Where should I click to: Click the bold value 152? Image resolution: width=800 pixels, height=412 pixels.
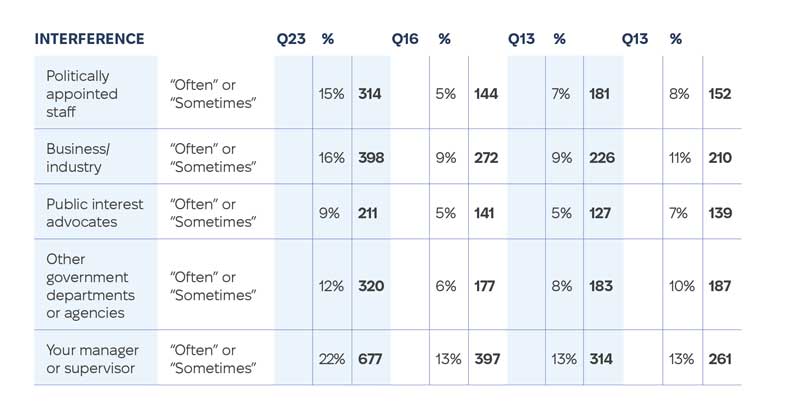(718, 94)
